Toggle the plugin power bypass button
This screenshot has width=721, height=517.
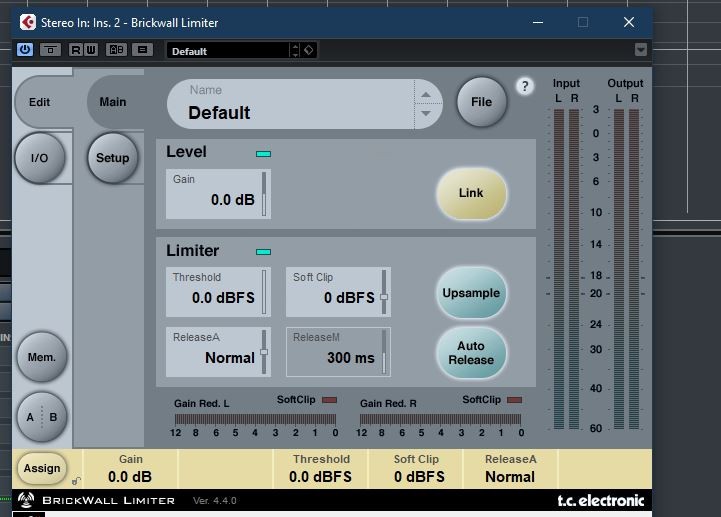click(26, 49)
